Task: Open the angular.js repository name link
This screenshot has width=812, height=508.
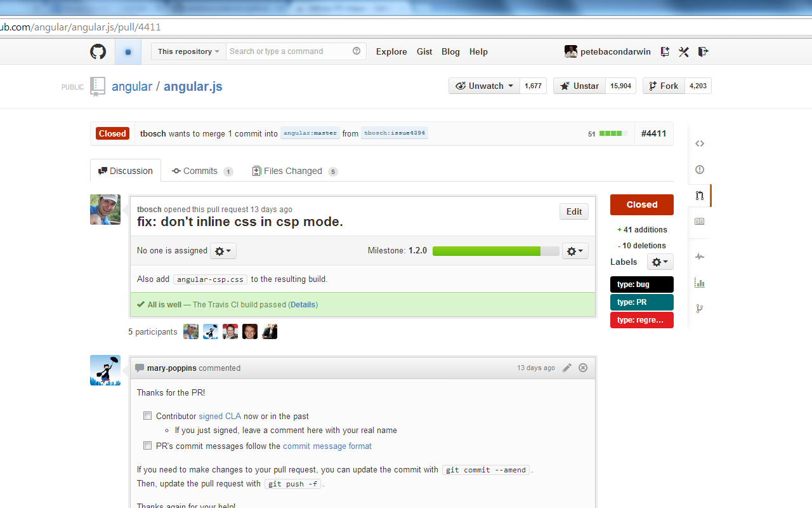Action: [193, 86]
